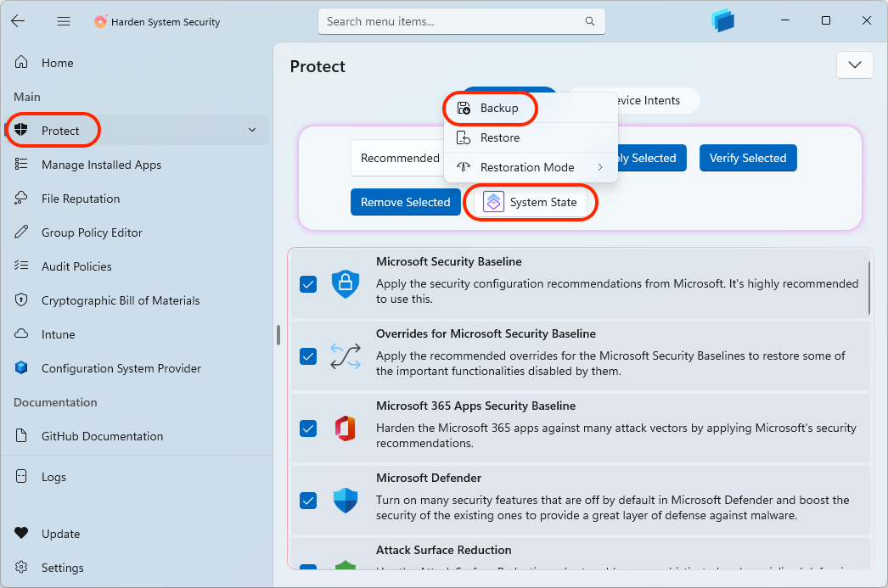Click the Group Policy Editor pencil icon

coord(21,232)
